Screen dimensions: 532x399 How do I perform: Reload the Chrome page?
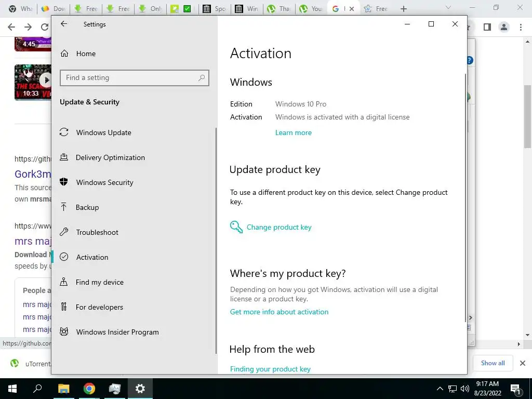[x=45, y=27]
